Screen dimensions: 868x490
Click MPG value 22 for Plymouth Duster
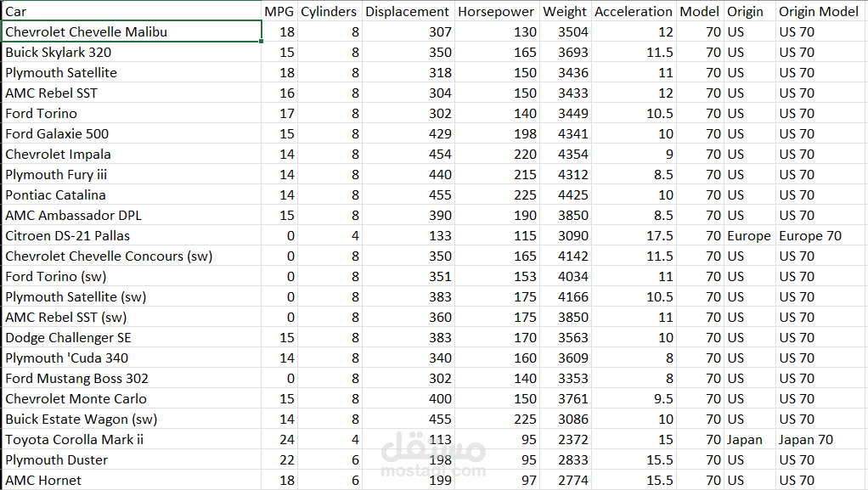click(279, 459)
